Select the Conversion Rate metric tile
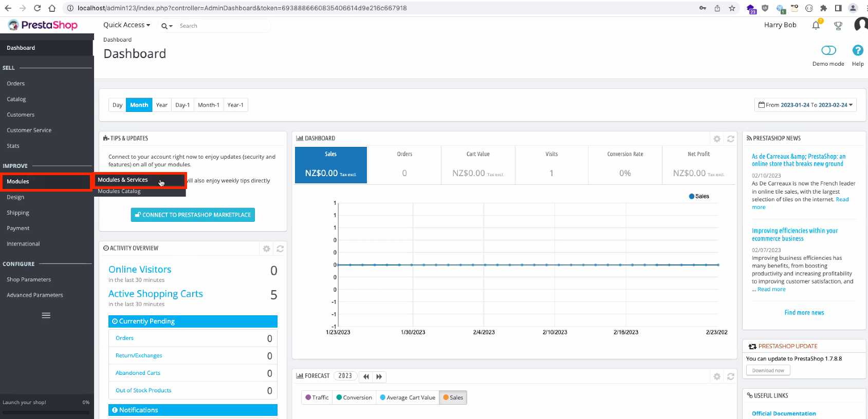Viewport: 868px width, 419px height. (x=625, y=165)
